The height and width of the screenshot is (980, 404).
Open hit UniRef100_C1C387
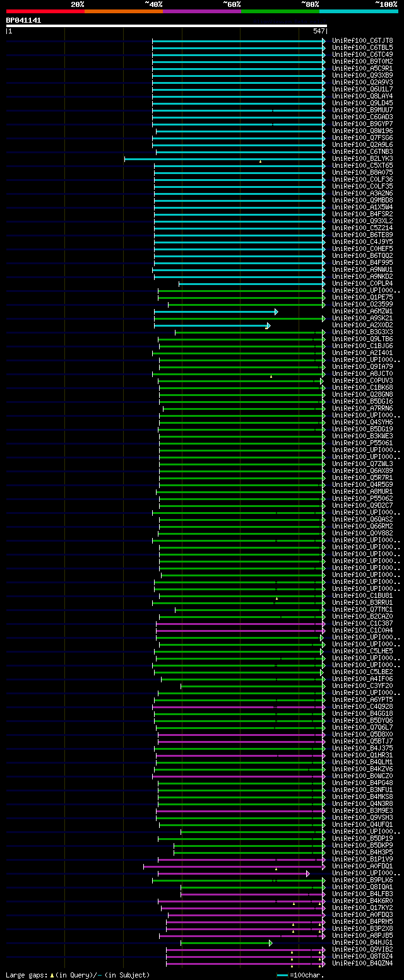(x=362, y=623)
